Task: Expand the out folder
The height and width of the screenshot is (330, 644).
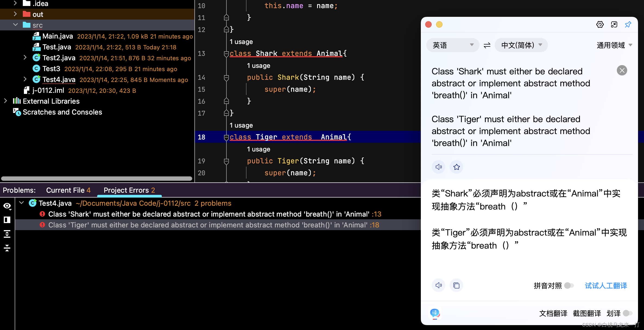Action: click(15, 14)
